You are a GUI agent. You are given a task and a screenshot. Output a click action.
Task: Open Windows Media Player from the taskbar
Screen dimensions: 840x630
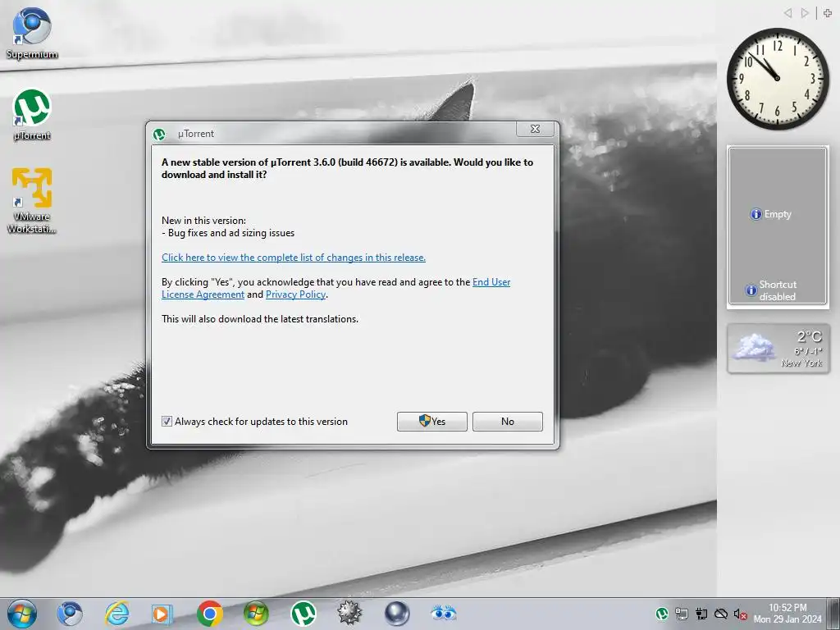click(x=162, y=614)
